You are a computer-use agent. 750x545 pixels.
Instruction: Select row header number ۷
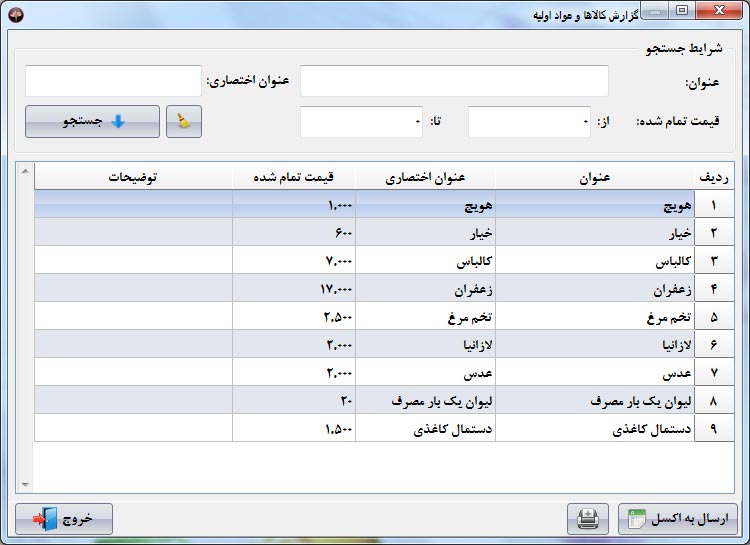[x=714, y=372]
